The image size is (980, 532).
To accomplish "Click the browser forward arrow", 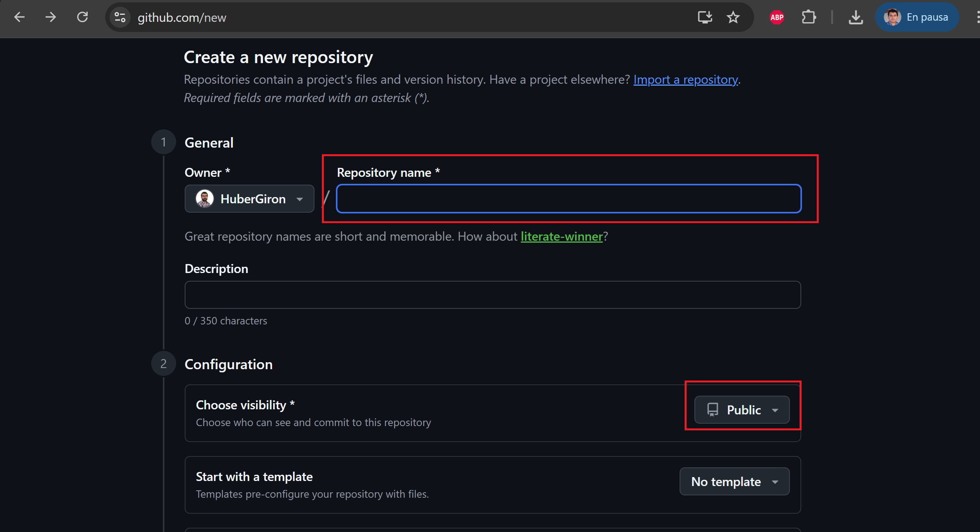I will point(51,17).
